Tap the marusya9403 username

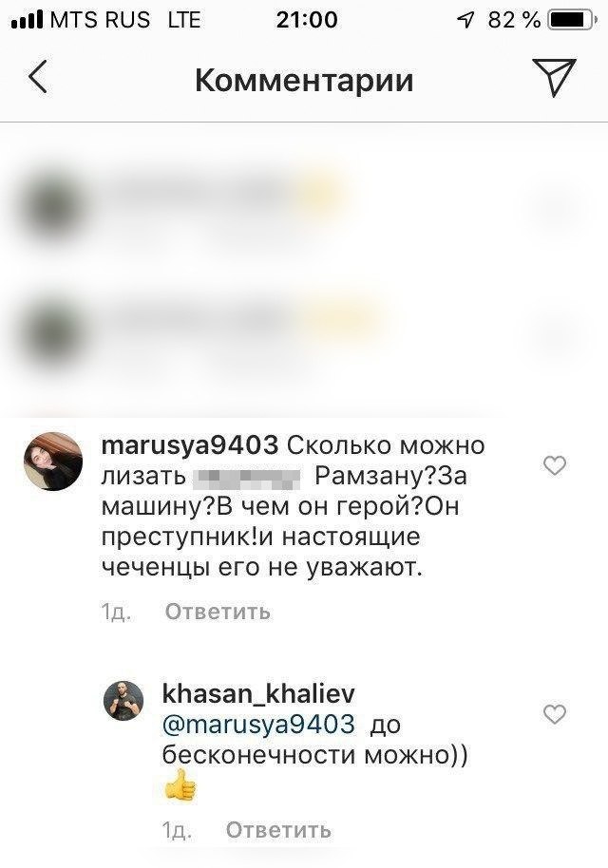[x=190, y=445]
